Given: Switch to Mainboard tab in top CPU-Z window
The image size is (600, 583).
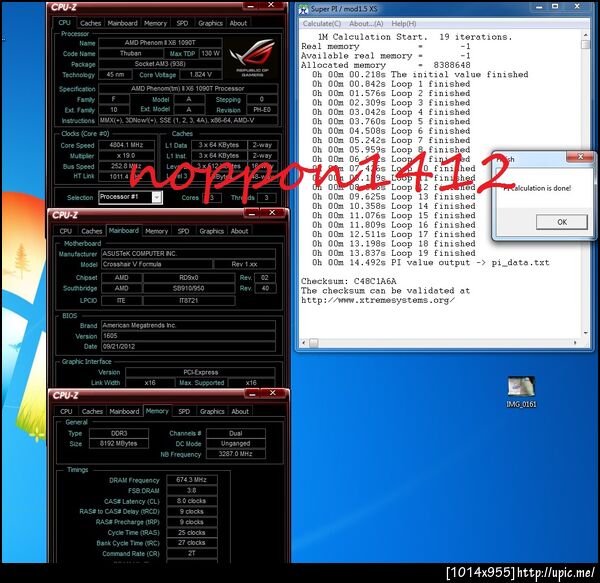Looking at the screenshot, I should click(x=122, y=23).
